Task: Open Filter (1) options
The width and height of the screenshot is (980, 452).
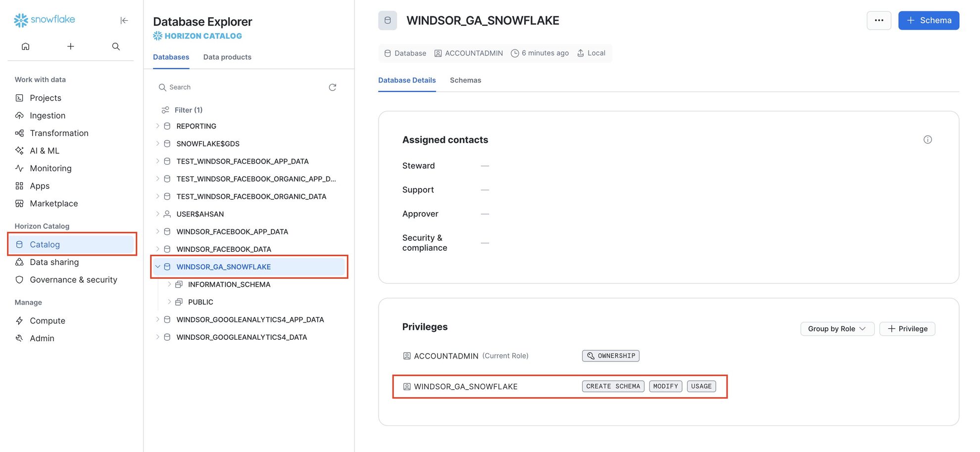Action: pos(182,110)
